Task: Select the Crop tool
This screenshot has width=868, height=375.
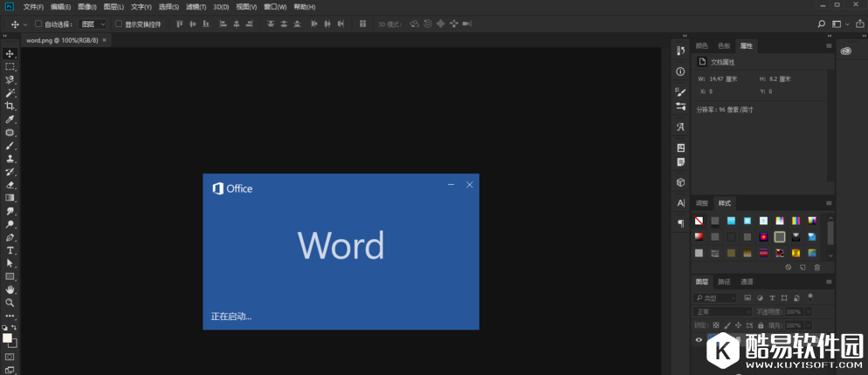Action: (x=10, y=106)
